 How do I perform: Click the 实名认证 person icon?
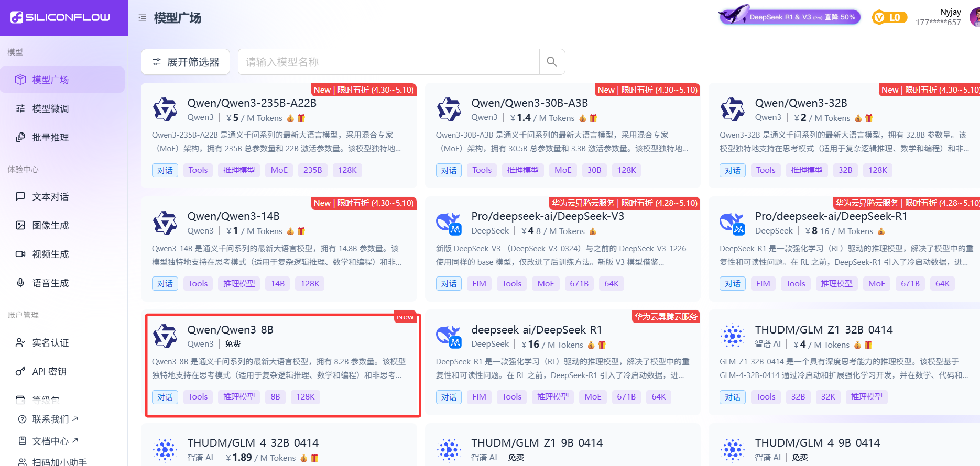coord(20,342)
